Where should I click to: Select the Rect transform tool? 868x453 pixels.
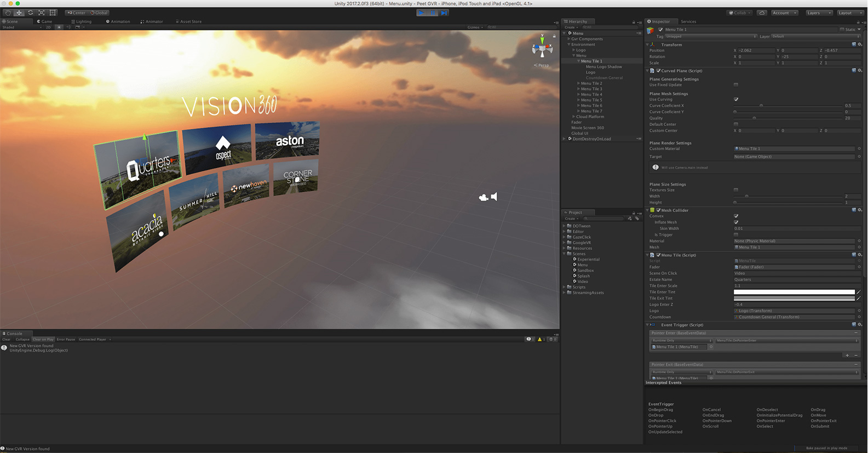53,13
